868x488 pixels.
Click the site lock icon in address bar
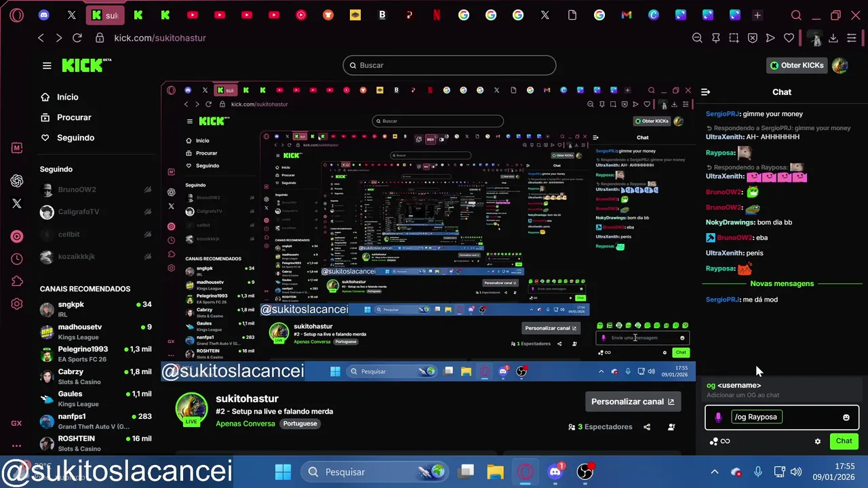(x=100, y=38)
